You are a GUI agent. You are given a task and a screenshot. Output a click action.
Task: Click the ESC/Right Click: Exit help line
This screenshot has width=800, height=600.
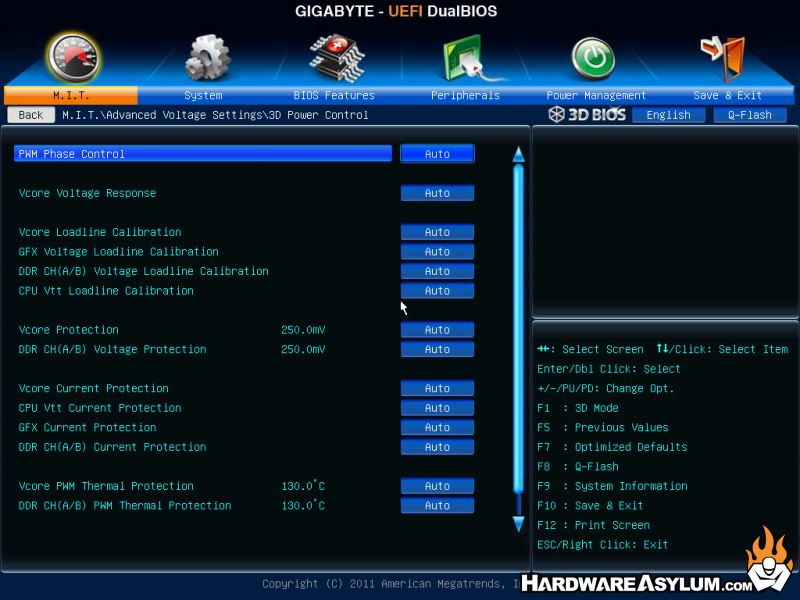(603, 545)
